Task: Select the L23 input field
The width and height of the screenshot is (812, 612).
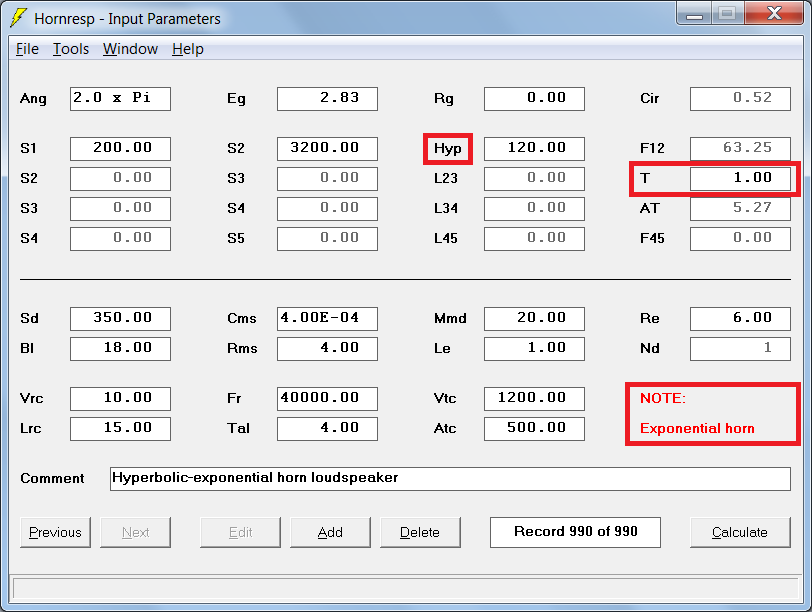Action: [534, 179]
